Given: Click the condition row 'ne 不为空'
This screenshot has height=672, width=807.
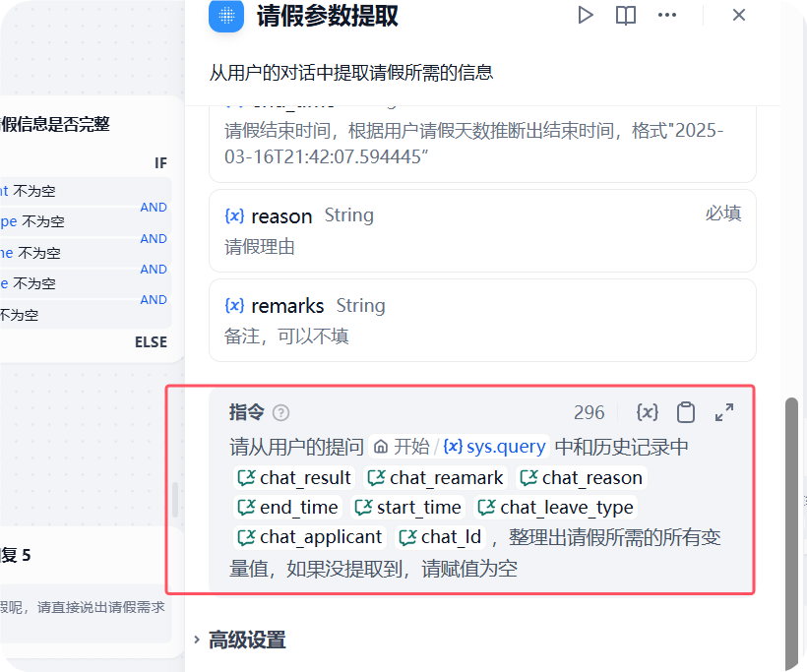Looking at the screenshot, I should click(85, 253).
